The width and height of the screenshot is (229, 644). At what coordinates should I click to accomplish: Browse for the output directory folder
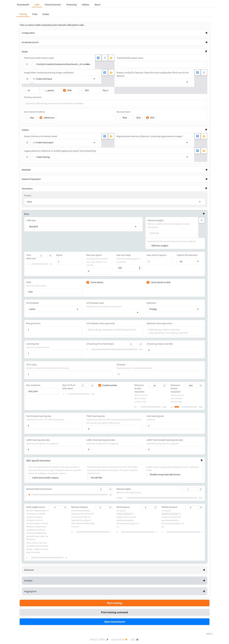(111, 136)
